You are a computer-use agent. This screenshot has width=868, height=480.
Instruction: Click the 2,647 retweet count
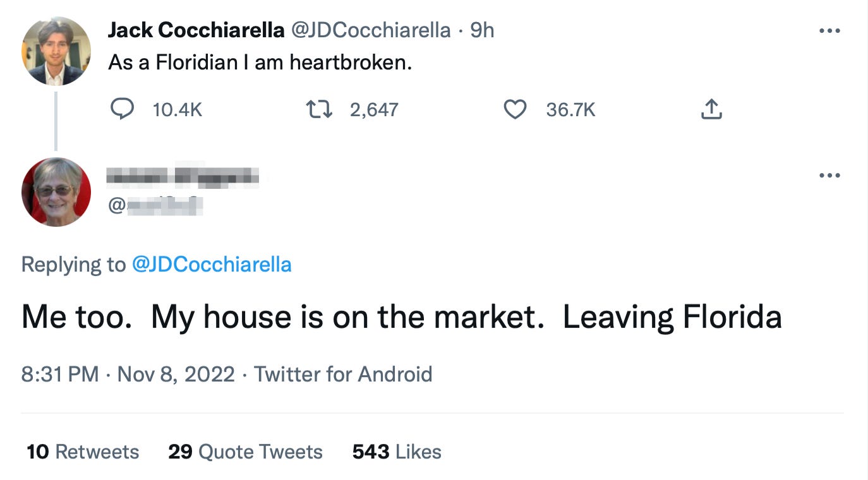(374, 110)
